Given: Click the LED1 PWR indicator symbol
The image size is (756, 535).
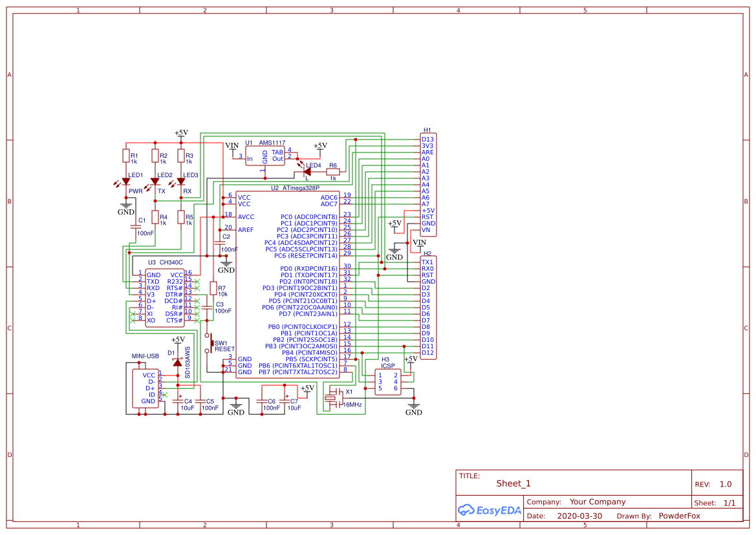Looking at the screenshot, I should pos(125,182).
